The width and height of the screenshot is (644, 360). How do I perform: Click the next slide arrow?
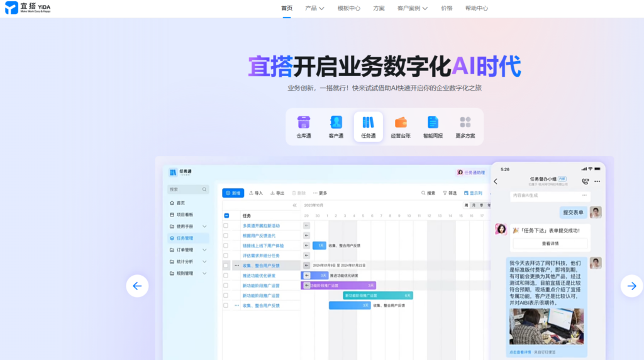(x=631, y=286)
